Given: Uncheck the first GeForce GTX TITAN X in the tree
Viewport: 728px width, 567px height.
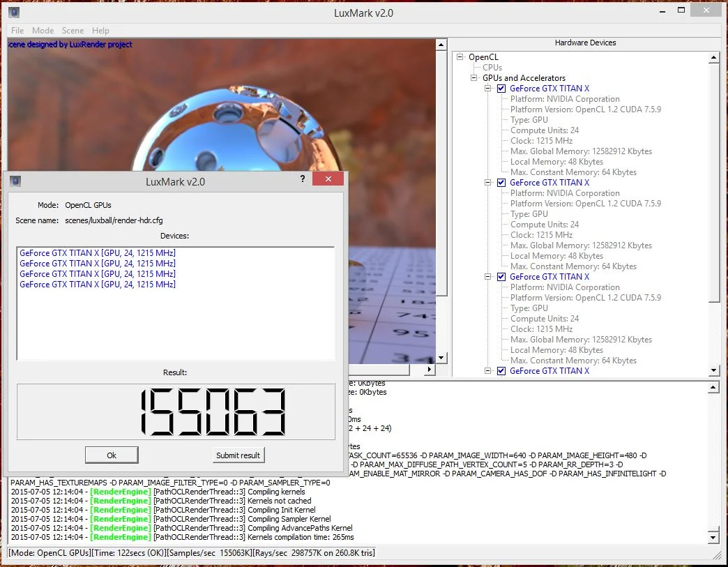Looking at the screenshot, I should click(501, 89).
